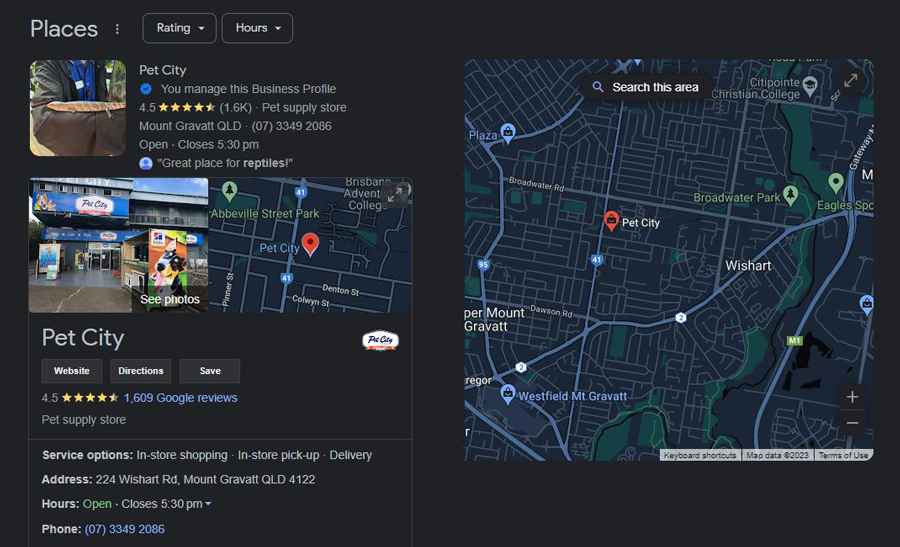Click the Eagles Sports green pin marker
The image size is (900, 547).
[836, 183]
